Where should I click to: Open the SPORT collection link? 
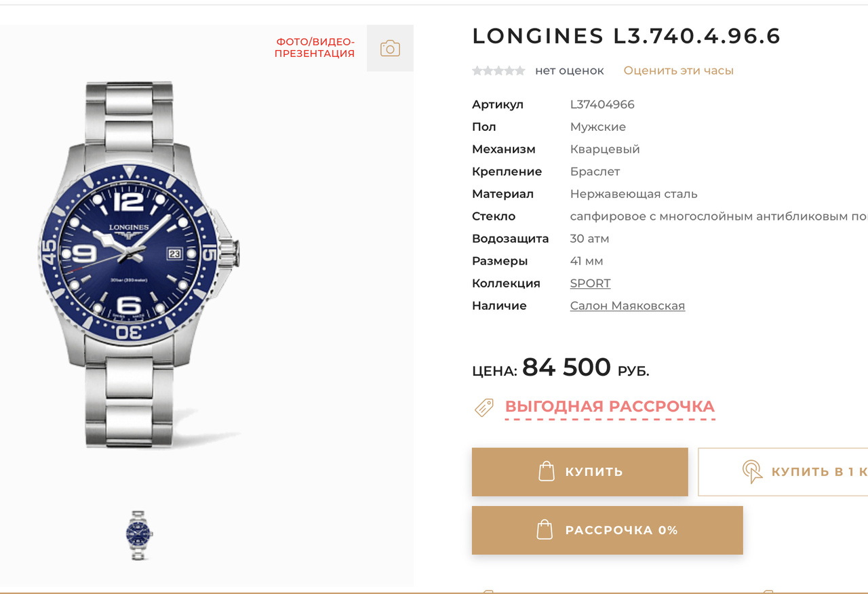[x=590, y=283]
